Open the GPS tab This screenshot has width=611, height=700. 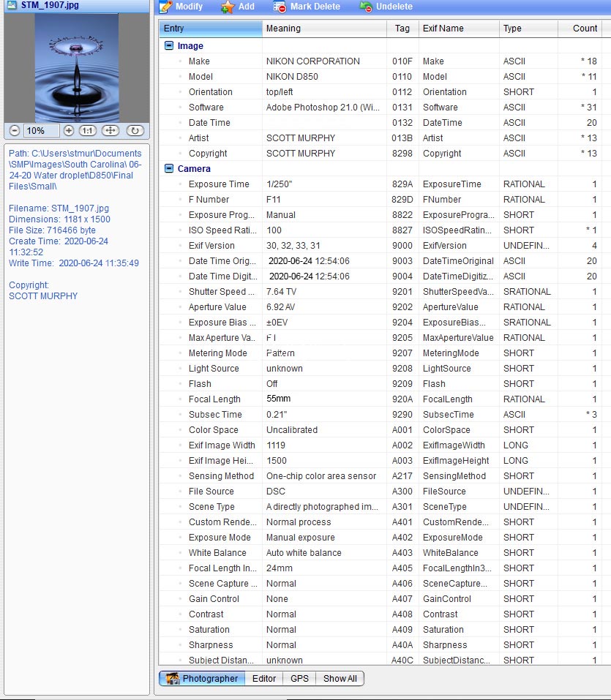pyautogui.click(x=299, y=679)
